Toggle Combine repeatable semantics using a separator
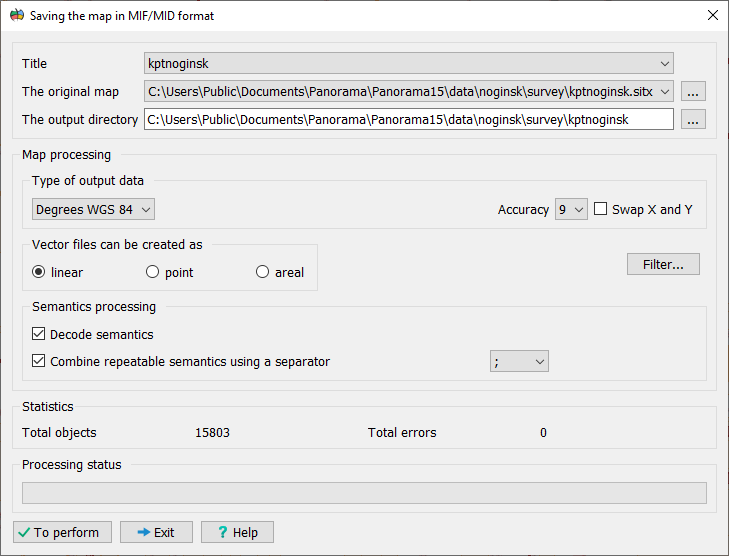Viewport: 729px width, 556px height. pos(39,361)
